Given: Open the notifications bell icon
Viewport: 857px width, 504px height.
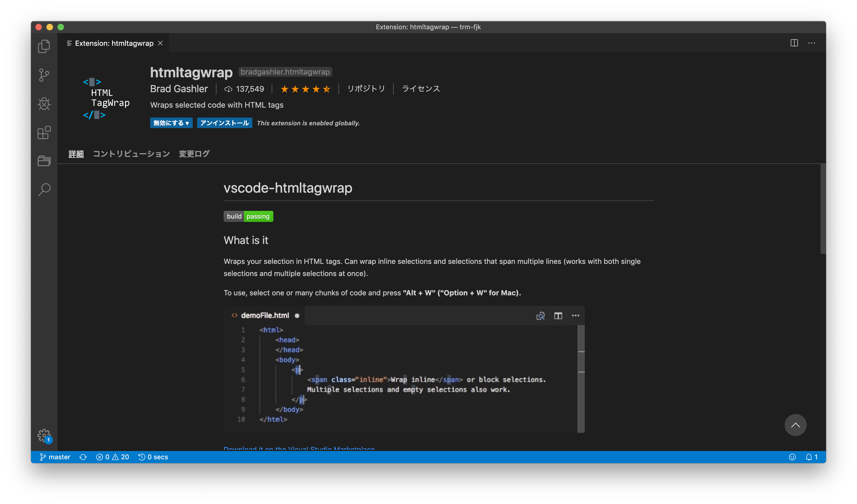Looking at the screenshot, I should click(811, 457).
